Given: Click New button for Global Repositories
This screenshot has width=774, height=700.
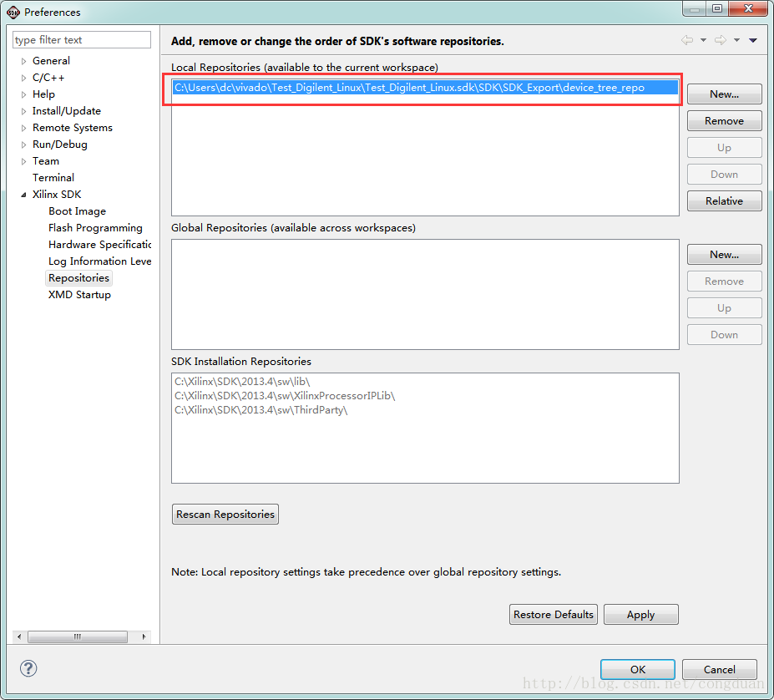Looking at the screenshot, I should pos(724,255).
